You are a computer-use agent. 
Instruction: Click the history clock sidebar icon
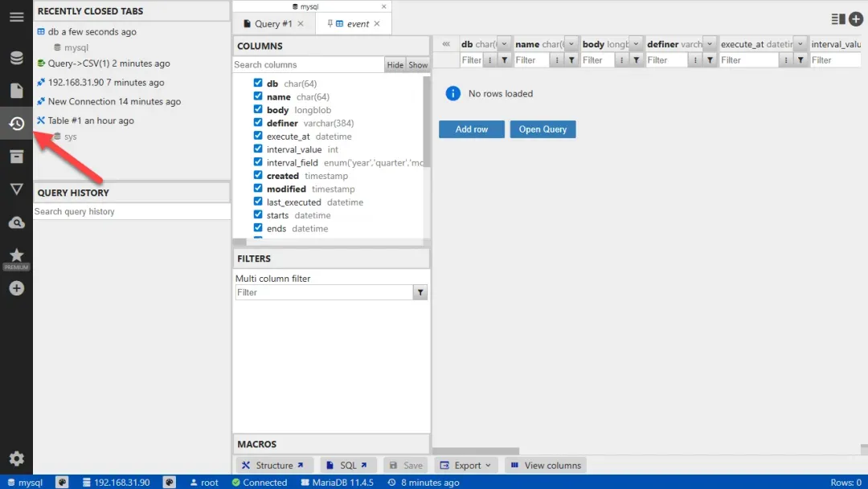tap(16, 124)
